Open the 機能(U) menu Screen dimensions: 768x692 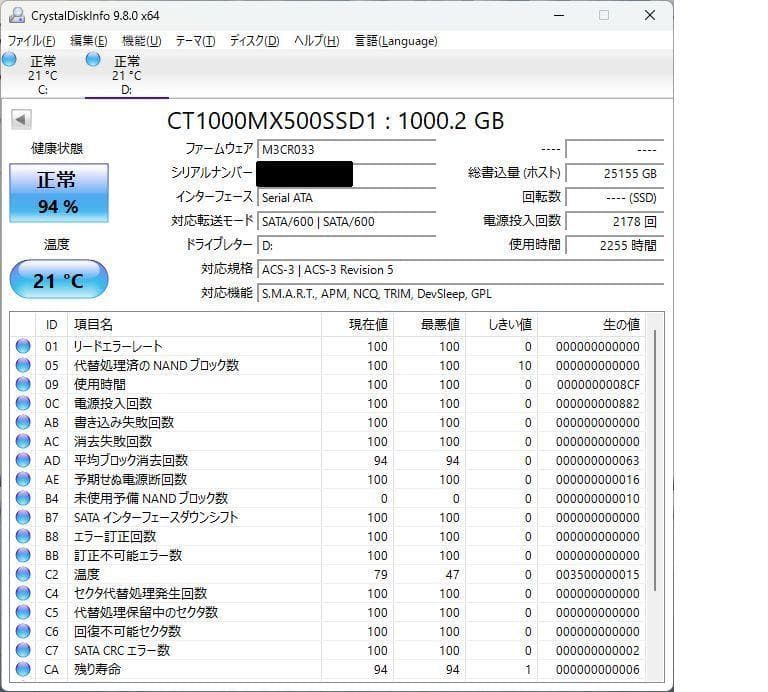point(142,41)
